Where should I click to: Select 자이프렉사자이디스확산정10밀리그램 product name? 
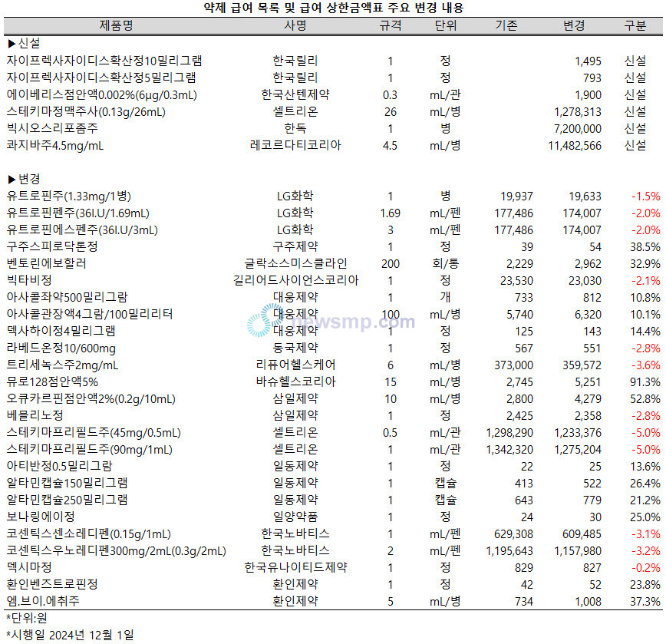tap(104, 61)
